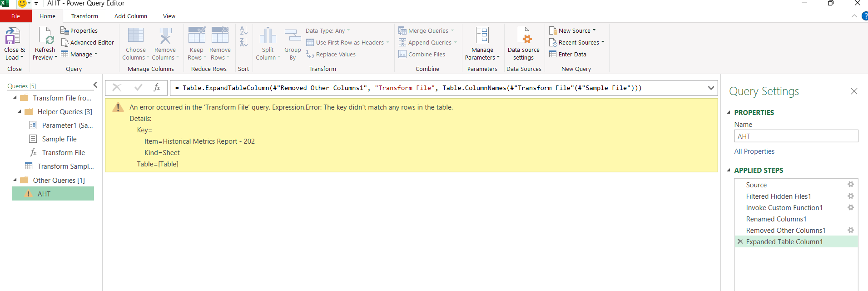Click the Close & Load icon
This screenshot has height=291, width=868.
point(12,36)
